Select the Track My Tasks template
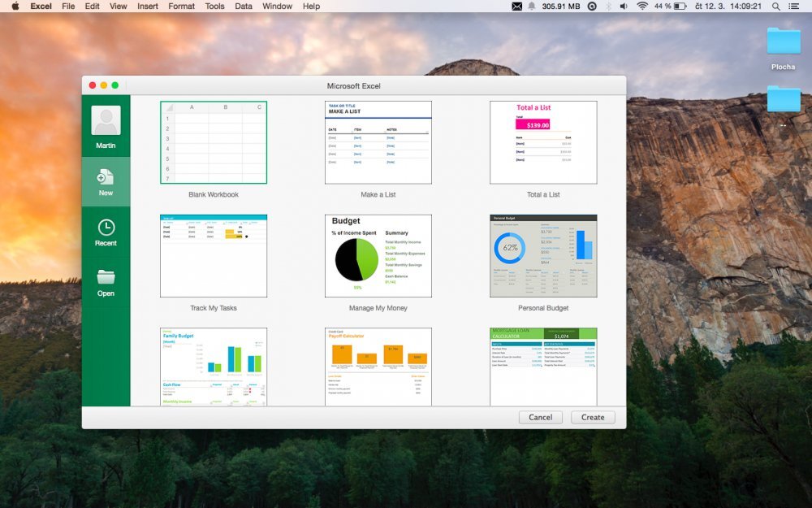Image resolution: width=812 pixels, height=508 pixels. pyautogui.click(x=214, y=254)
